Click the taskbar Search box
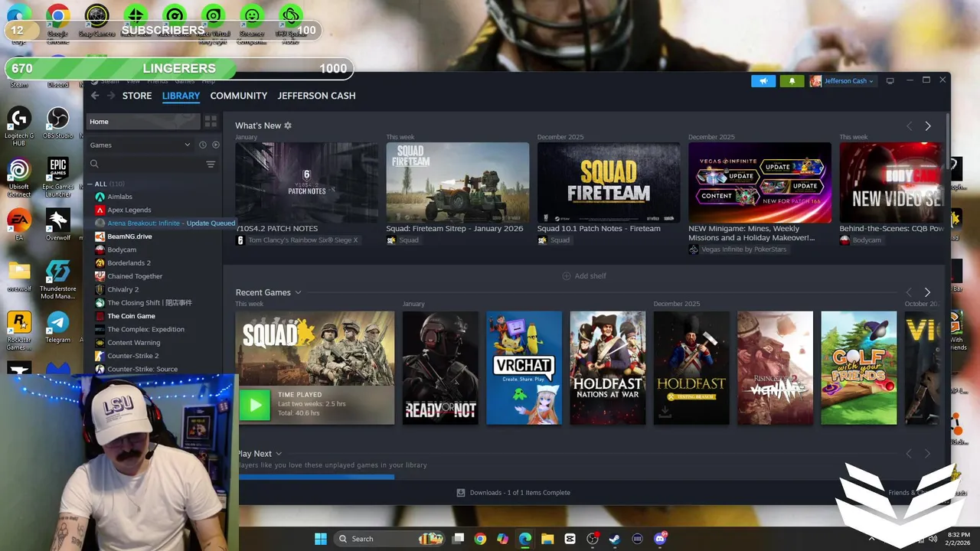This screenshot has height=551, width=980. pyautogui.click(x=390, y=539)
